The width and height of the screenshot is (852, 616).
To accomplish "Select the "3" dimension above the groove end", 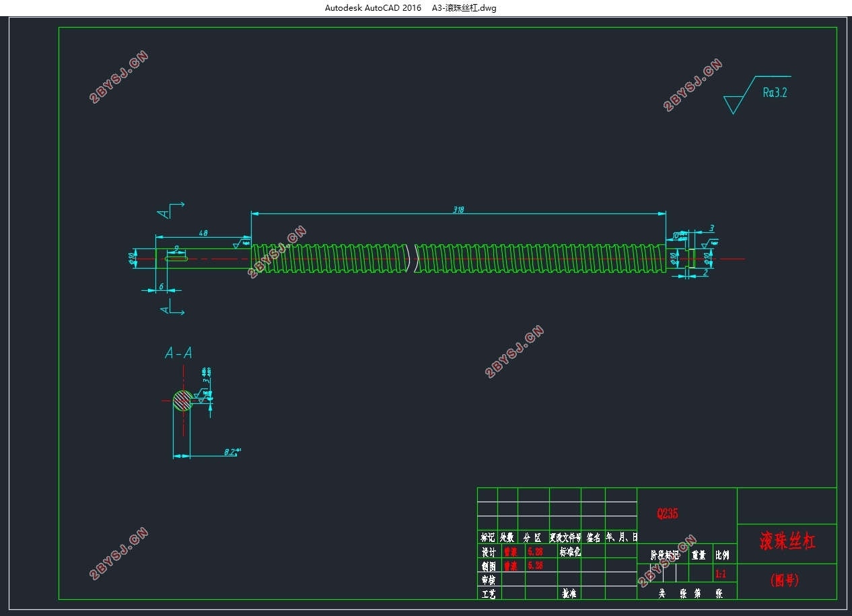I will pos(711,228).
